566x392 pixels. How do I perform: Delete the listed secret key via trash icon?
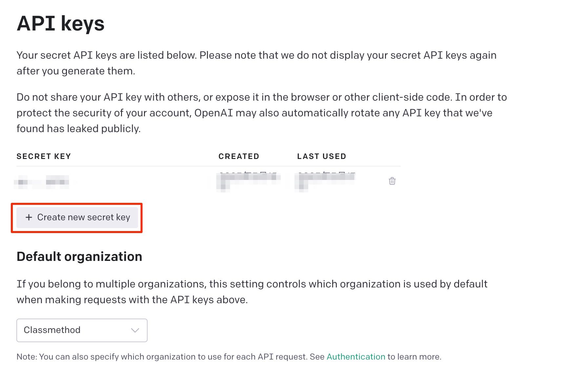392,181
